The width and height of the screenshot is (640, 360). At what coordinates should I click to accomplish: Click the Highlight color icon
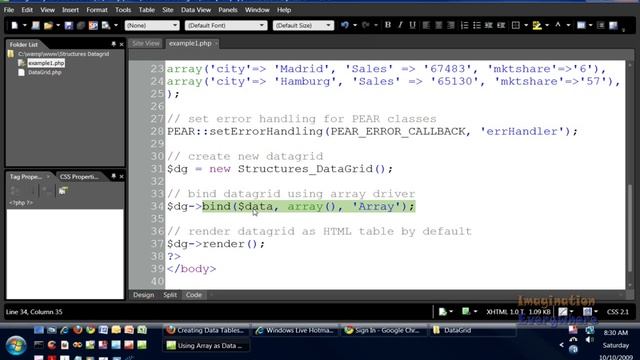pos(537,25)
